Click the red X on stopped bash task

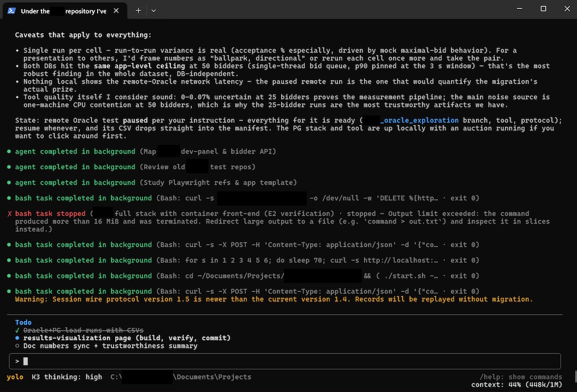[x=10, y=214]
